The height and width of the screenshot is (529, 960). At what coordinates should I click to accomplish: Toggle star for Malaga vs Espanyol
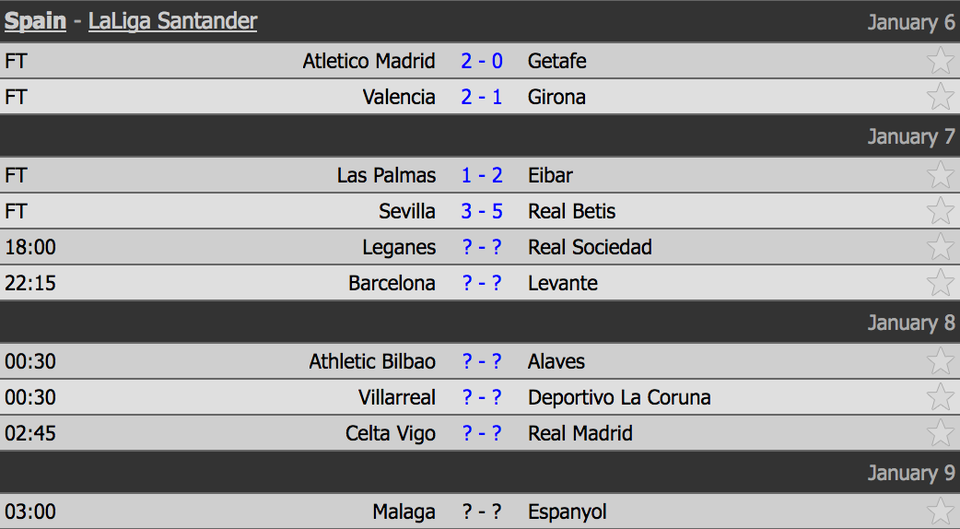[940, 511]
